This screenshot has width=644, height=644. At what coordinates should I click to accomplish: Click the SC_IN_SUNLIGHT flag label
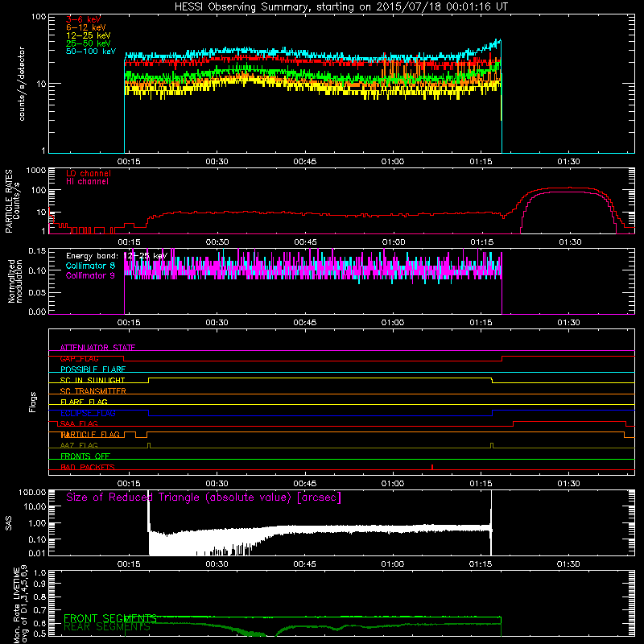coord(93,380)
